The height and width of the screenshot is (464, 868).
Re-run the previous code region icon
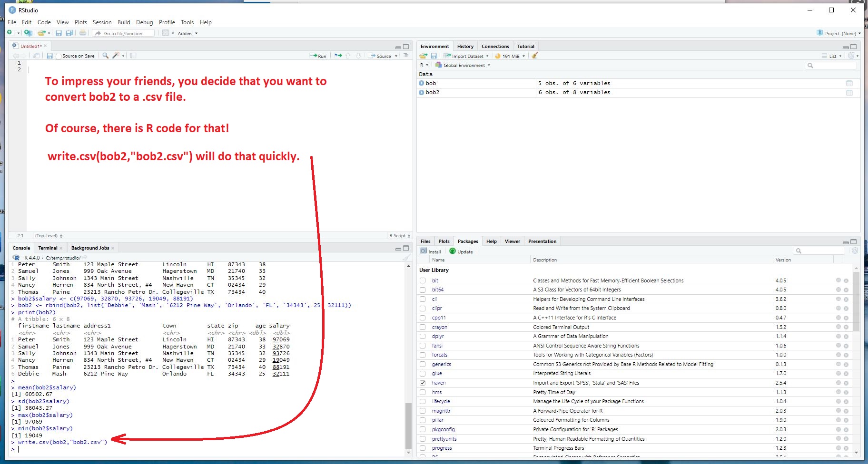[338, 56]
